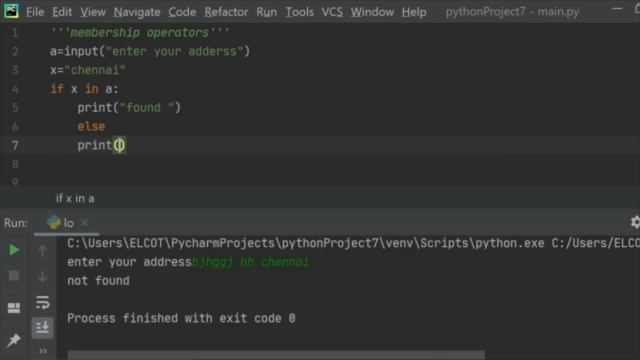
Task: Click the console horizontal scrollbar
Action: click(x=276, y=355)
